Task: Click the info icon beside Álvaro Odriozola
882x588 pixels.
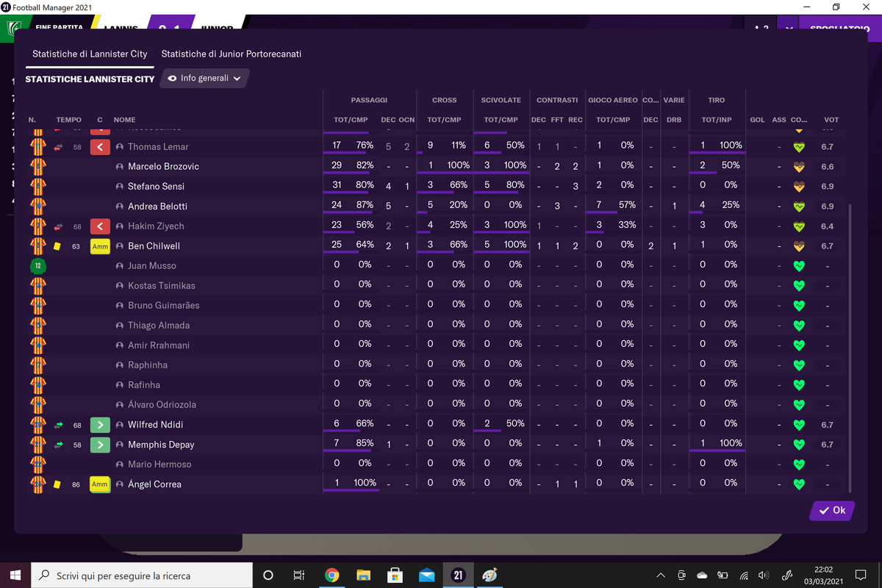Action: 120,405
